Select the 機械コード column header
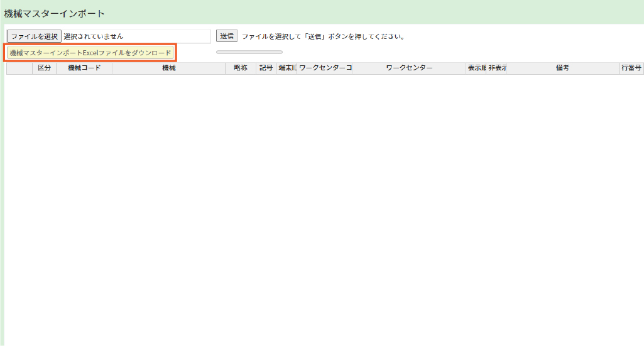 84,68
